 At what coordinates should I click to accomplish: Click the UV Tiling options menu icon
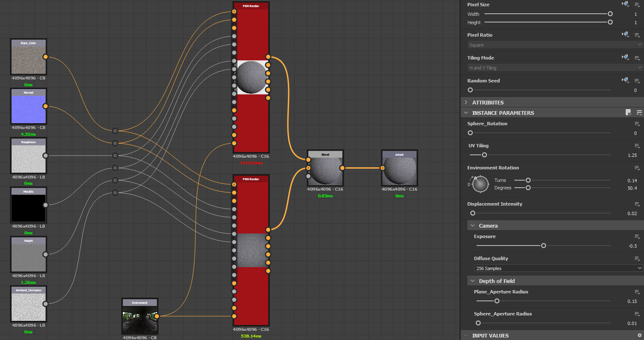(x=637, y=146)
